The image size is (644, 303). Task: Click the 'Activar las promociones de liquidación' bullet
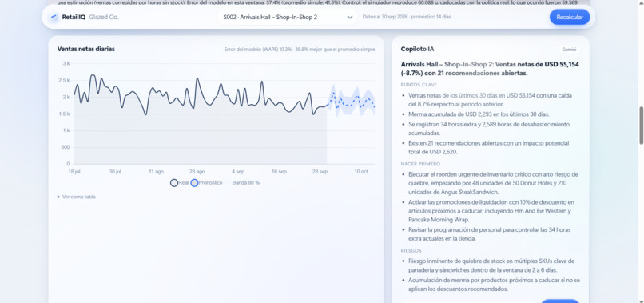491,211
